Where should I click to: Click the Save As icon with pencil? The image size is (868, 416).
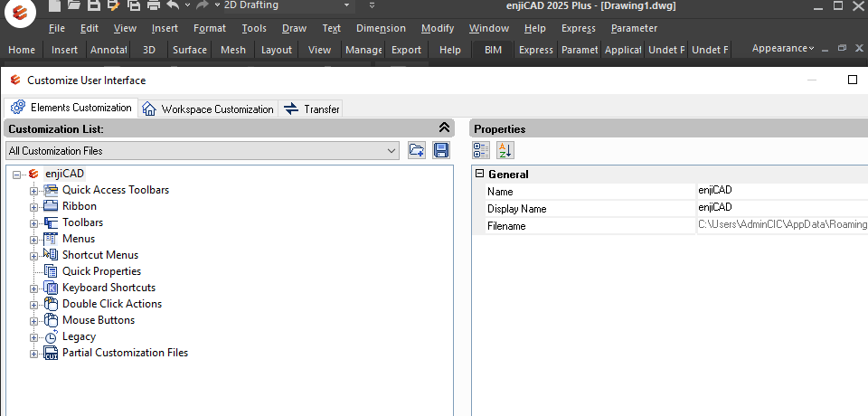(114, 5)
